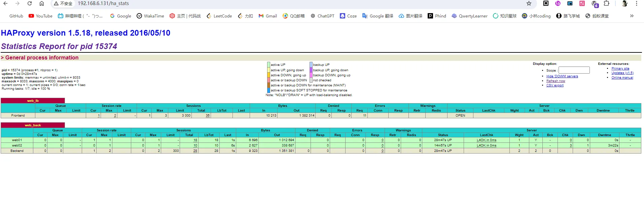Open the ChatGPT bookmark
Image resolution: width=644 pixels, height=209 pixels.
(x=322, y=16)
